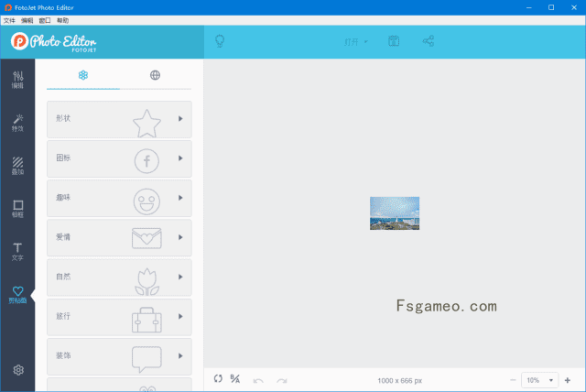Select the 叠加 overlay sidebar tool
Image resolution: width=586 pixels, height=392 pixels.
(17, 166)
